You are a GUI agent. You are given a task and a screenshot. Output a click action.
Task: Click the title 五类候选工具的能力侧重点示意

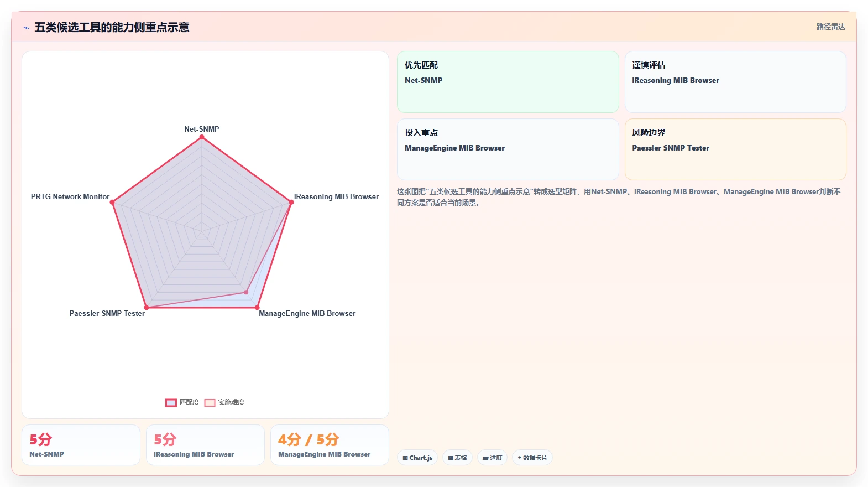click(112, 27)
